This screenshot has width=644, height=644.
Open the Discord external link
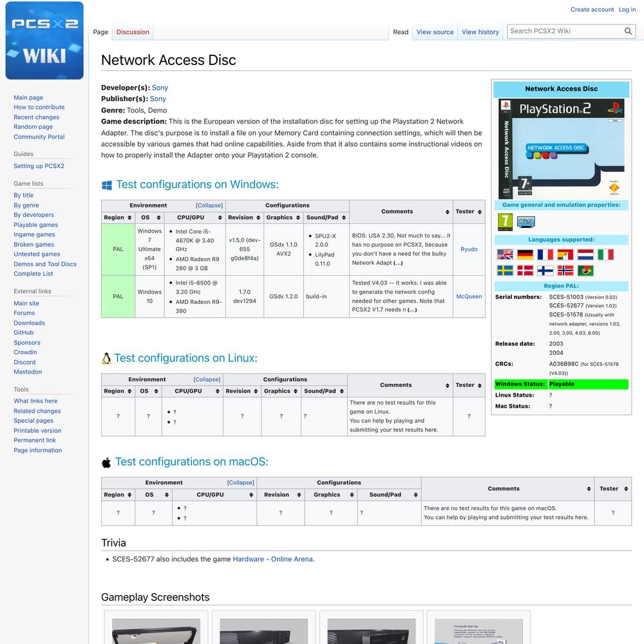pyautogui.click(x=24, y=362)
